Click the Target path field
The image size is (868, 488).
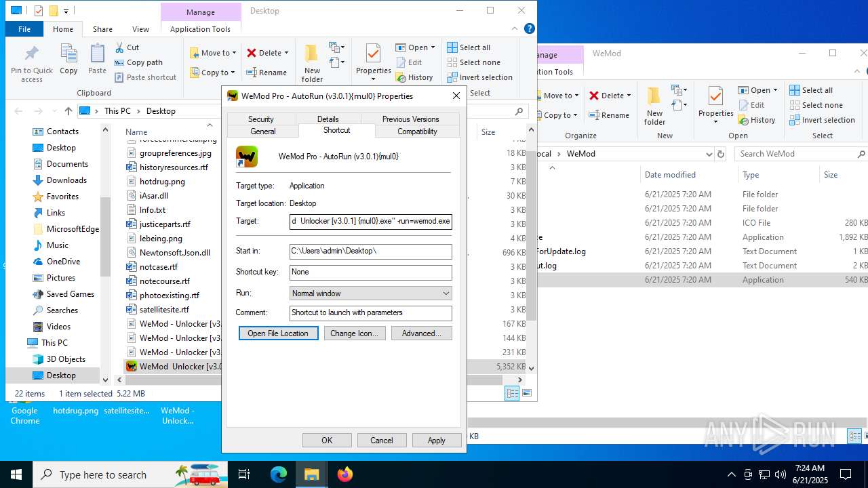pyautogui.click(x=371, y=221)
